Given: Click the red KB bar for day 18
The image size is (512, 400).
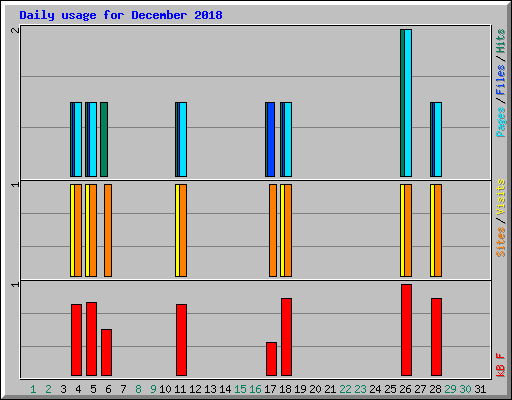Looking at the screenshot, I should coord(286,337).
